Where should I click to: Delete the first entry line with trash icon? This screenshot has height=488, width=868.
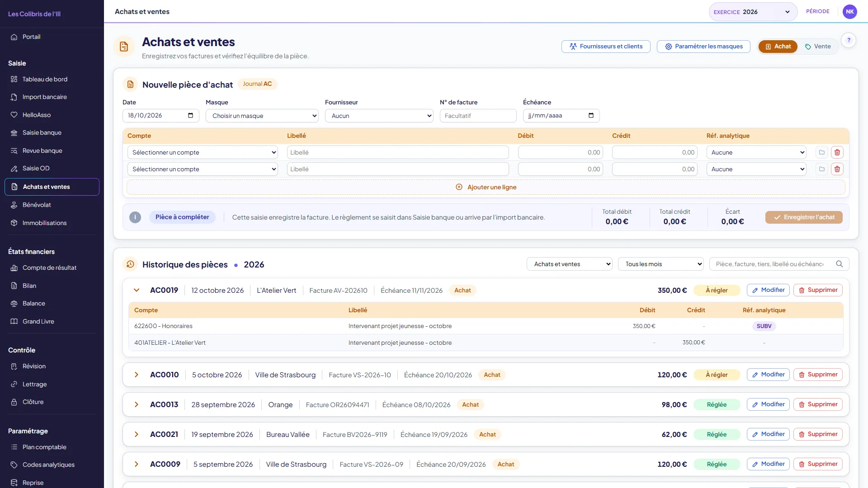click(x=837, y=152)
